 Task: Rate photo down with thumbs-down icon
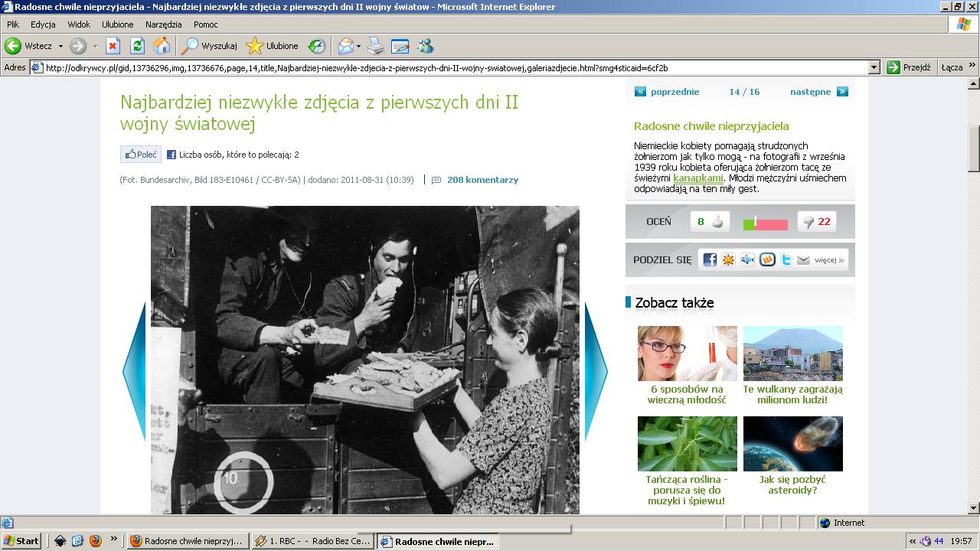[807, 222]
